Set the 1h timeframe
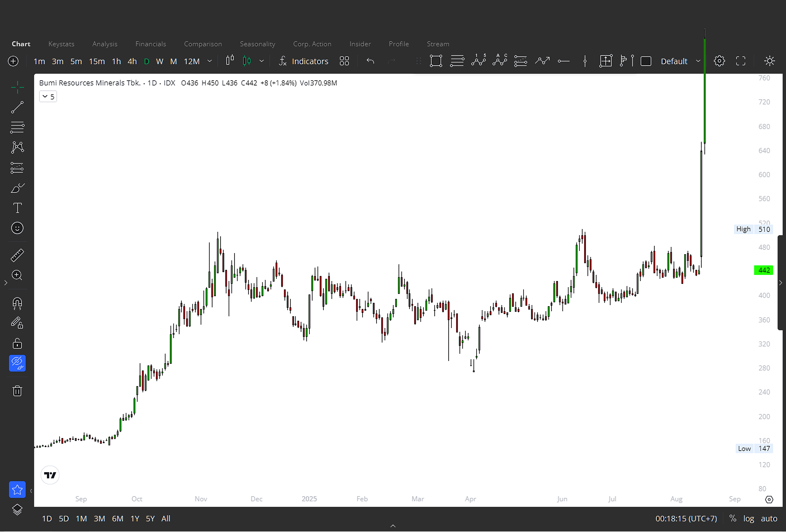This screenshot has height=532, width=786. click(116, 62)
